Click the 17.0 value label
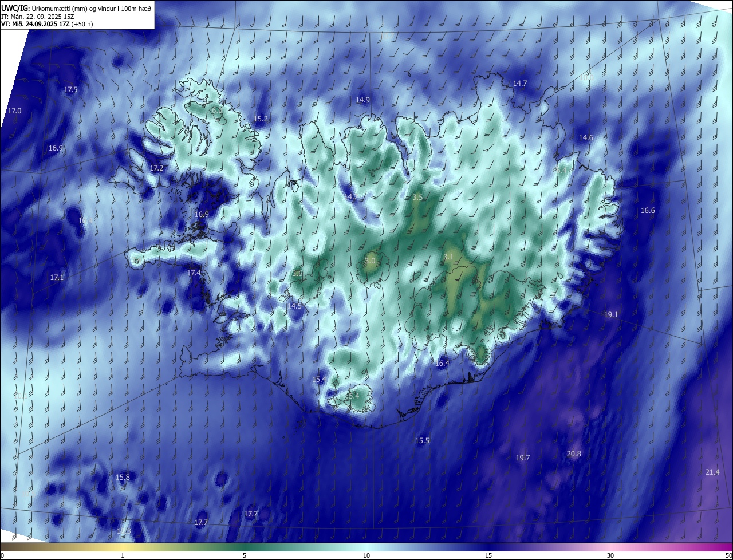 click(14, 111)
